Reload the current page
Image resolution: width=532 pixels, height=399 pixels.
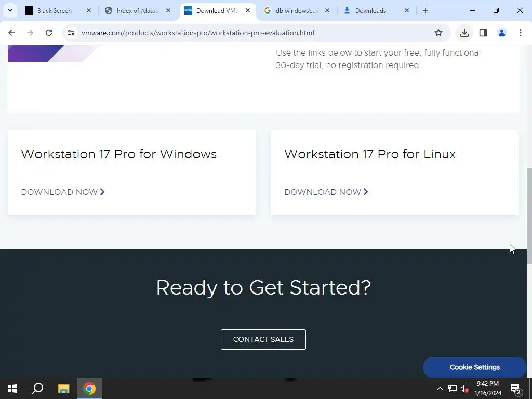pos(49,33)
